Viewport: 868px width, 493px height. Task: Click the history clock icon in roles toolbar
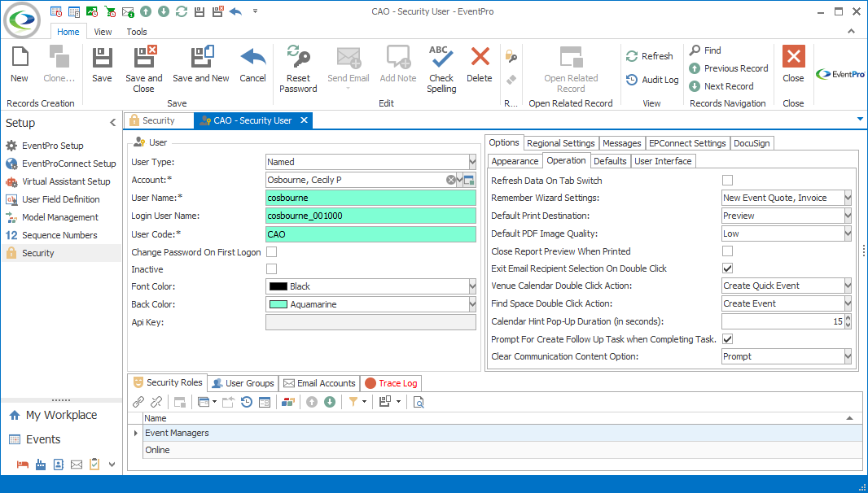[247, 402]
